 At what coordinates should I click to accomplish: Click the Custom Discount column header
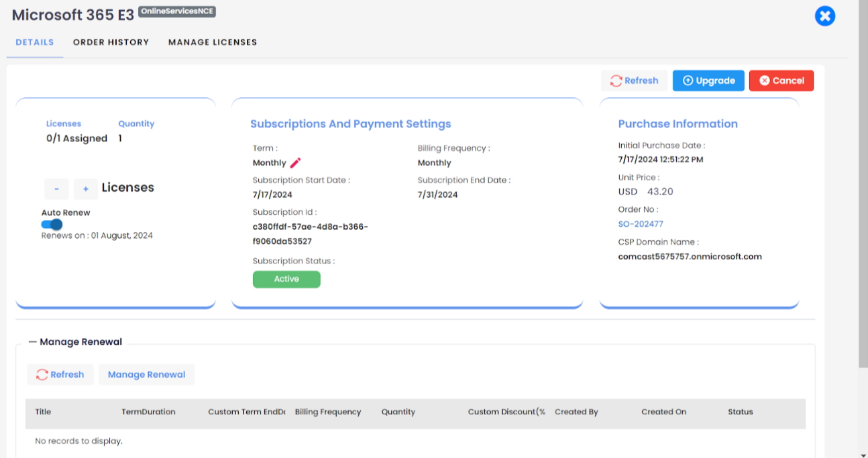coord(506,412)
